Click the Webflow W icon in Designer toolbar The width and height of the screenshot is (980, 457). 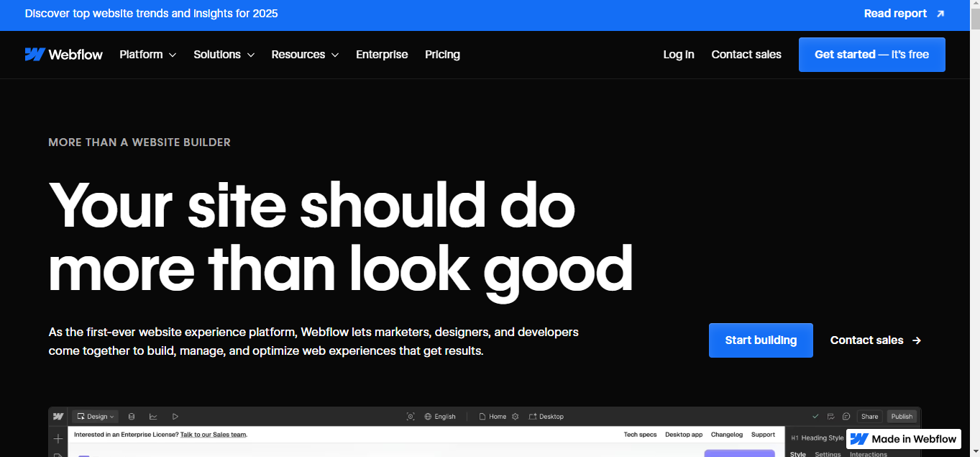(x=58, y=416)
